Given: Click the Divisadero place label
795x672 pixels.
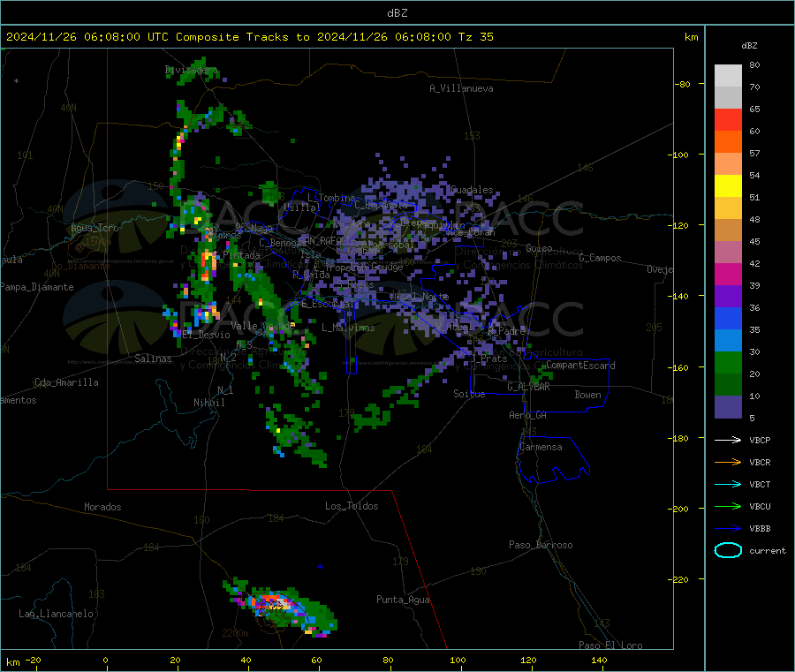Looking at the screenshot, I should click(191, 70).
